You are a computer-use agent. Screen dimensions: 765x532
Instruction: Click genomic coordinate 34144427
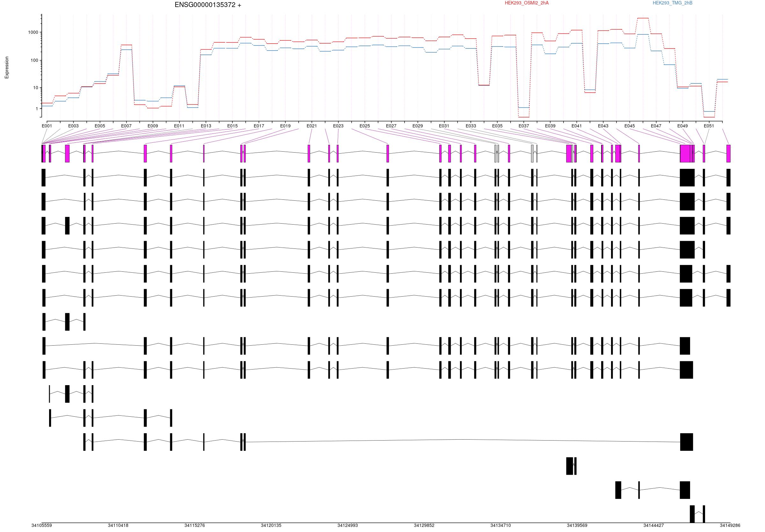pyautogui.click(x=654, y=526)
